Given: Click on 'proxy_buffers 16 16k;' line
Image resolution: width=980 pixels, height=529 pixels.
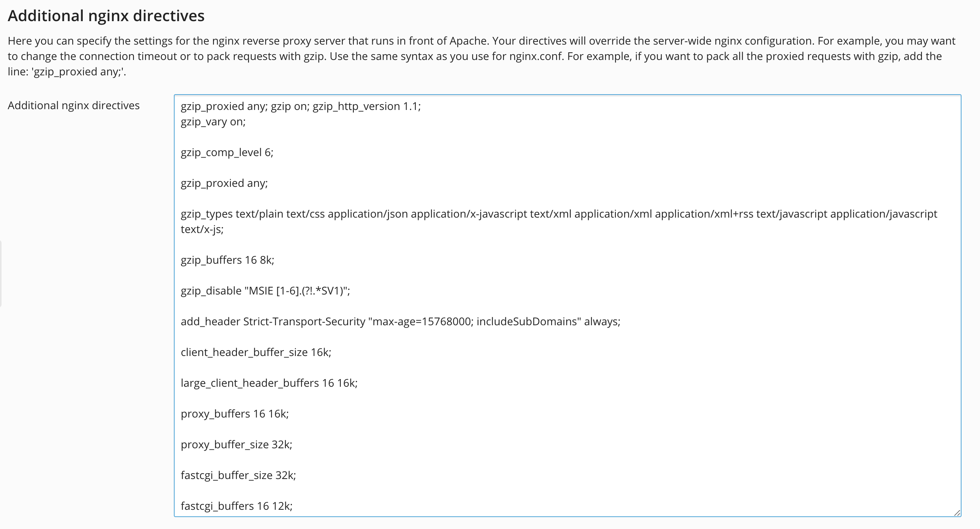Looking at the screenshot, I should pyautogui.click(x=235, y=414).
